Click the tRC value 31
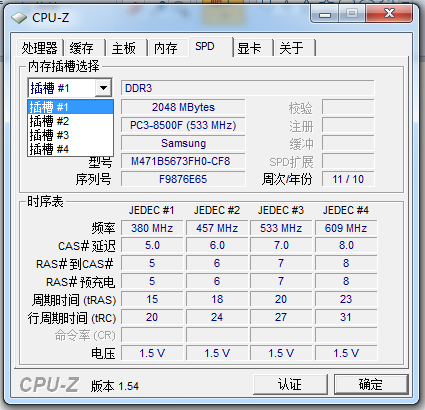This screenshot has width=425, height=410. [x=346, y=317]
